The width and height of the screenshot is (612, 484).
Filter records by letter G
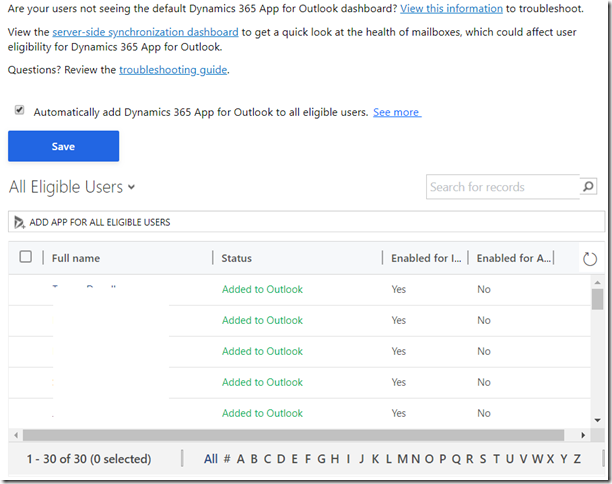321,459
